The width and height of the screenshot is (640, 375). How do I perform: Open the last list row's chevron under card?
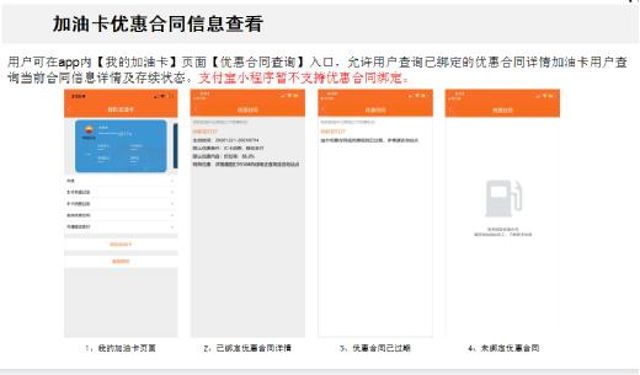coord(172,226)
